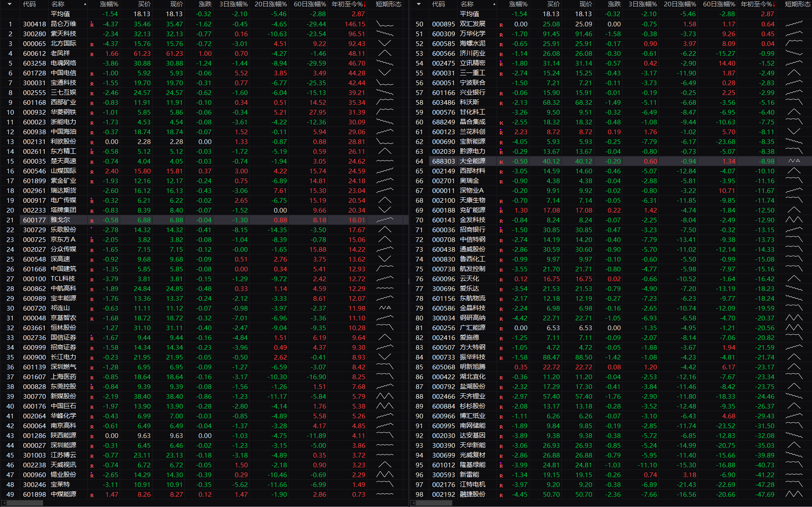The image size is (812, 507).
Task: Click the R icon beside 中国电信
Action: (92, 74)
